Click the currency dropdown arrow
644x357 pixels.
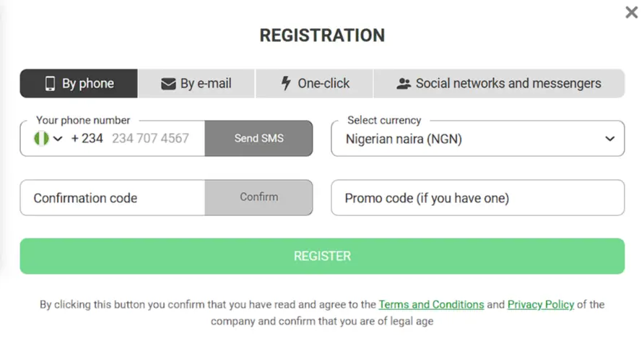[x=610, y=139]
